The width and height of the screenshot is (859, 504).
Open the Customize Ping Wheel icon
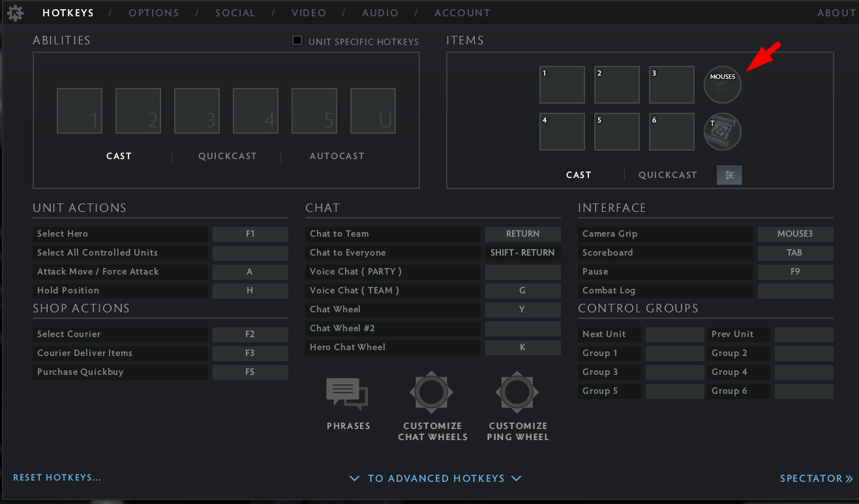tap(517, 393)
